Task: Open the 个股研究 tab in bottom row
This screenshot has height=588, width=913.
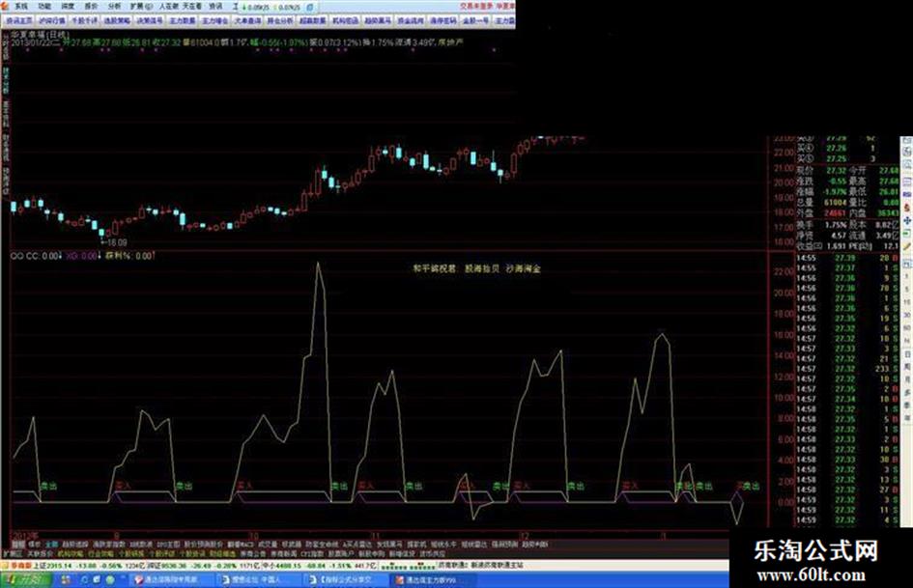Action: (131, 553)
